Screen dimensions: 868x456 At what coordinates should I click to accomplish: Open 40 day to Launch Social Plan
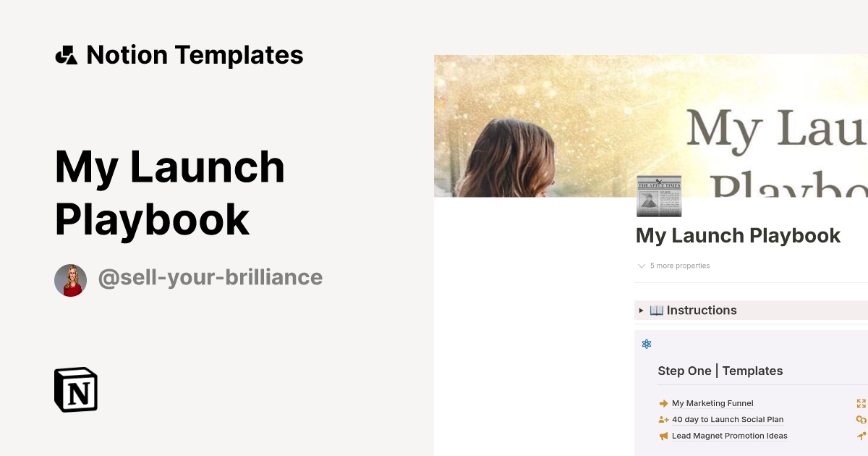pos(728,419)
